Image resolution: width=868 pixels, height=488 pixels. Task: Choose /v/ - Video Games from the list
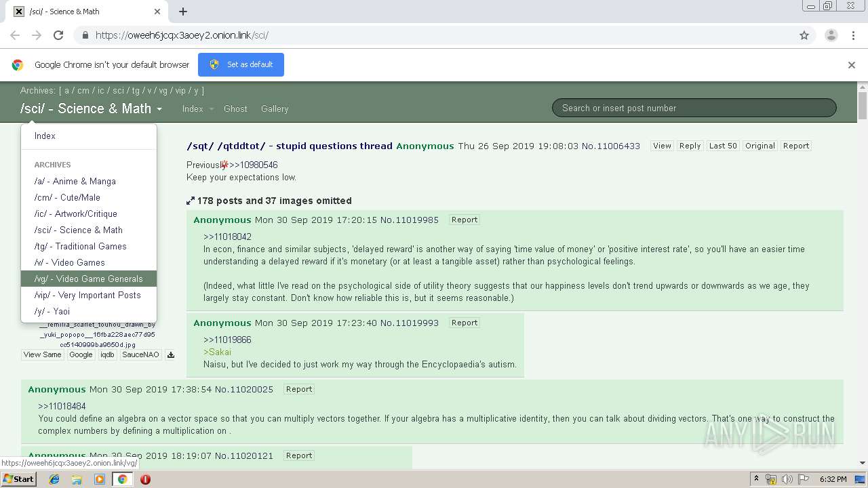click(x=89, y=262)
